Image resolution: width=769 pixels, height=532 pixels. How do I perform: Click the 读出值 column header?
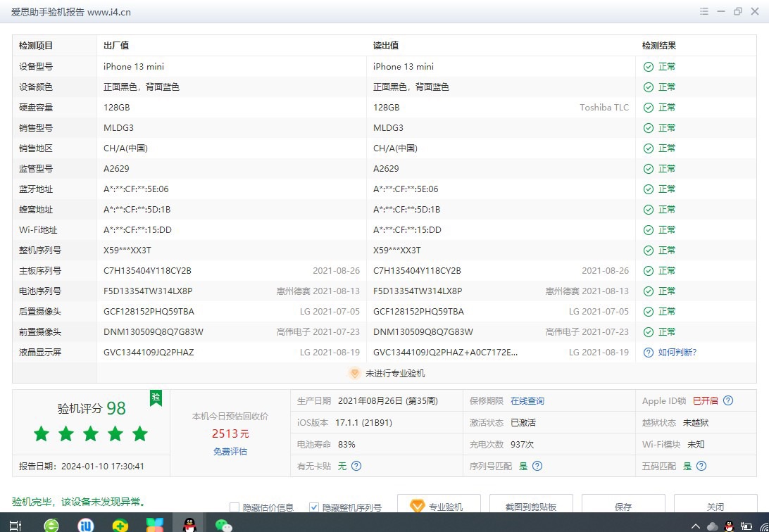coord(386,46)
